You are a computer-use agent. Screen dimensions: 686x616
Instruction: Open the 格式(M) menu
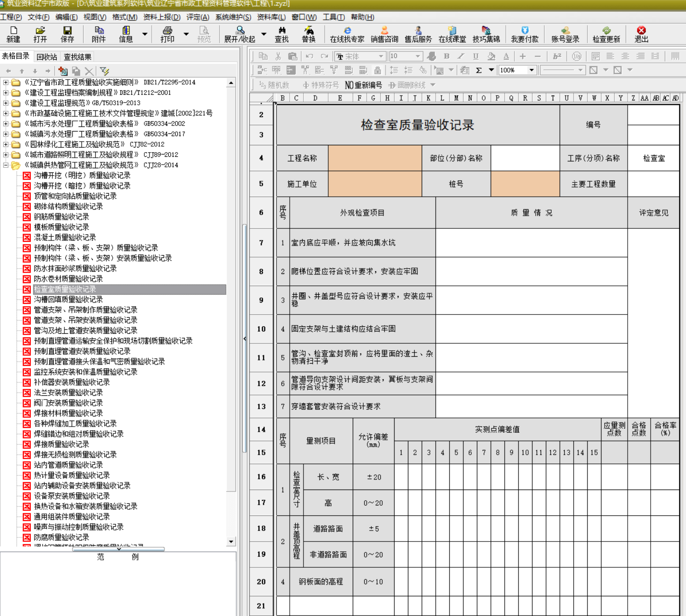click(125, 17)
